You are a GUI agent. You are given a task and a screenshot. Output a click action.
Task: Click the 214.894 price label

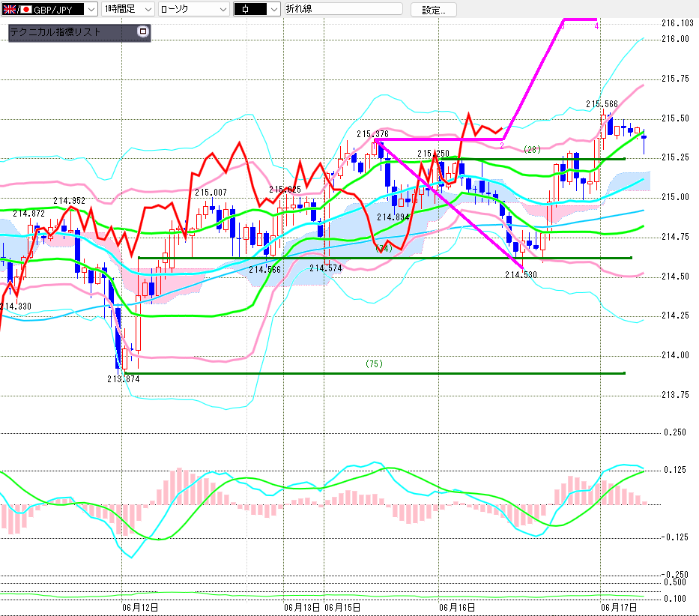coord(393,217)
